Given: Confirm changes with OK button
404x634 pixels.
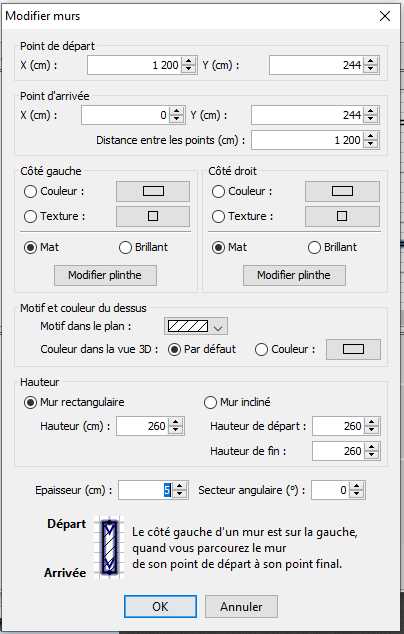Looking at the screenshot, I should click(160, 607).
